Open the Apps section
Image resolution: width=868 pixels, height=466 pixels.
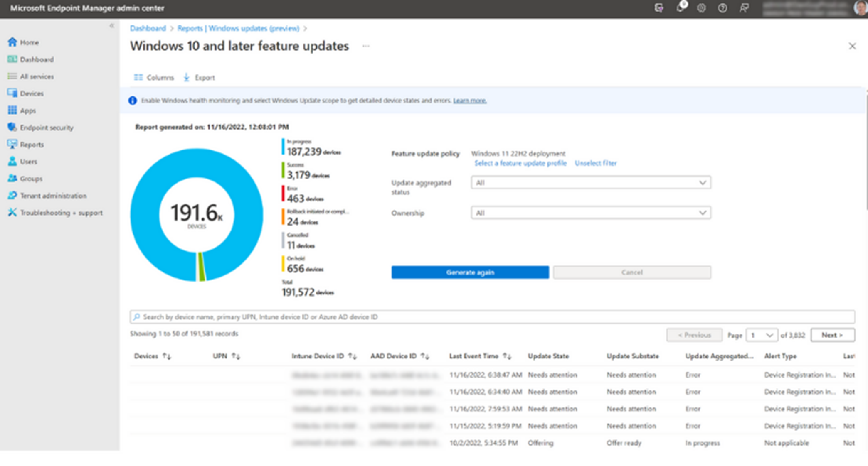coord(27,110)
